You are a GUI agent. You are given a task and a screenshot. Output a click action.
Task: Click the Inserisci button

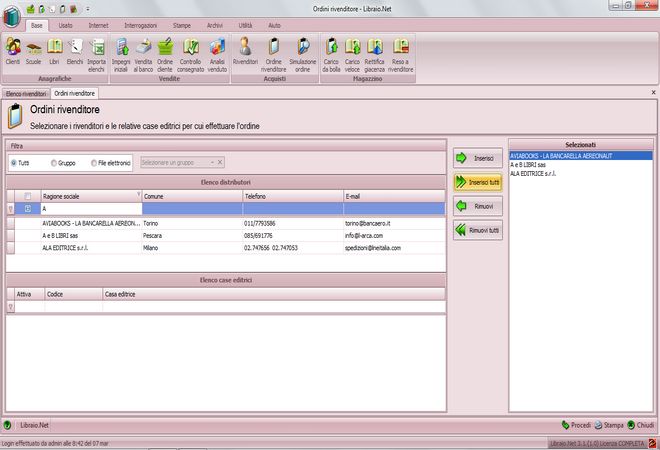click(478, 158)
